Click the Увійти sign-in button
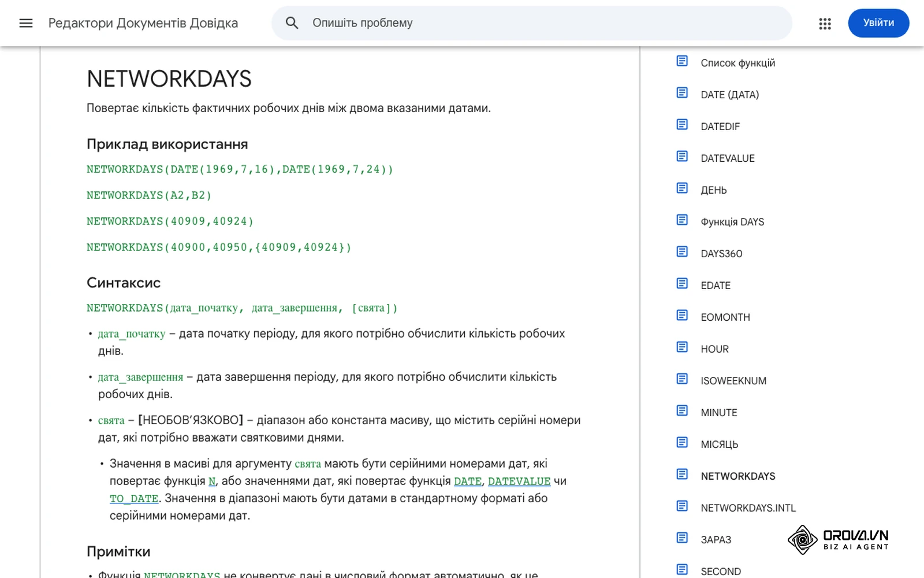Image resolution: width=924 pixels, height=578 pixels. click(x=878, y=23)
